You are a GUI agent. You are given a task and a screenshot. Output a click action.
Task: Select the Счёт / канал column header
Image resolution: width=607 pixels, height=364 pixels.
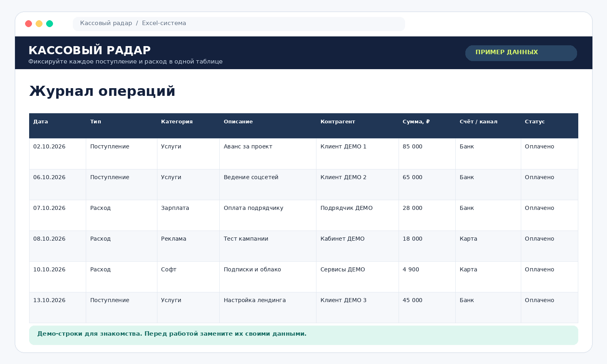click(x=488, y=126)
